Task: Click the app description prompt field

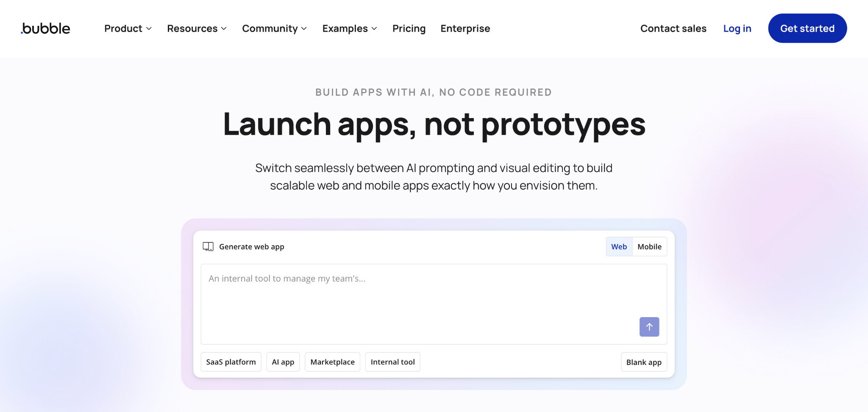Action: click(x=434, y=304)
